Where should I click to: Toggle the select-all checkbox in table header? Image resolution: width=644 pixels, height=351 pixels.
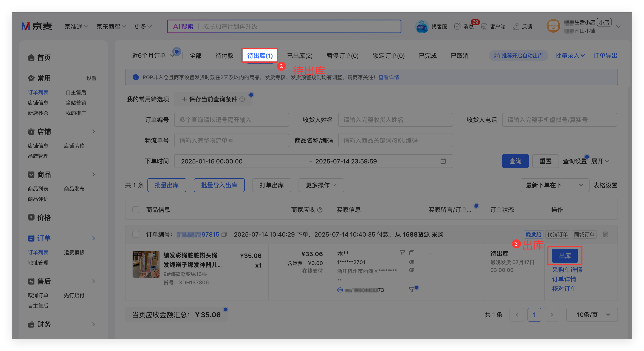pos(136,210)
